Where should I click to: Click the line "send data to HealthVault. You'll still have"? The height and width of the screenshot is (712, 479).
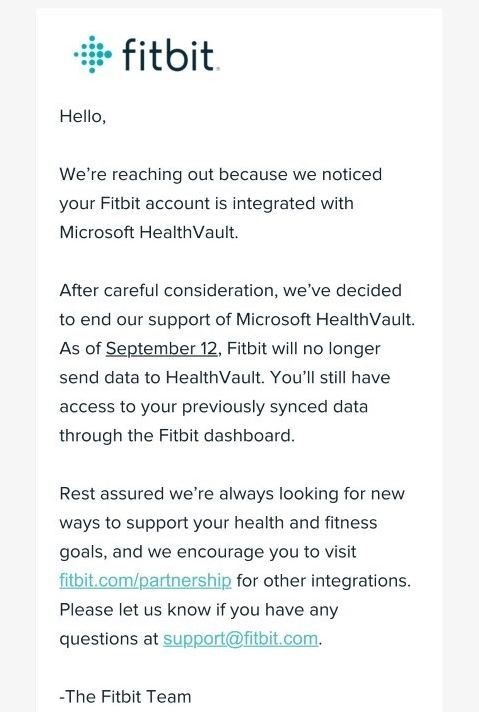tap(225, 377)
